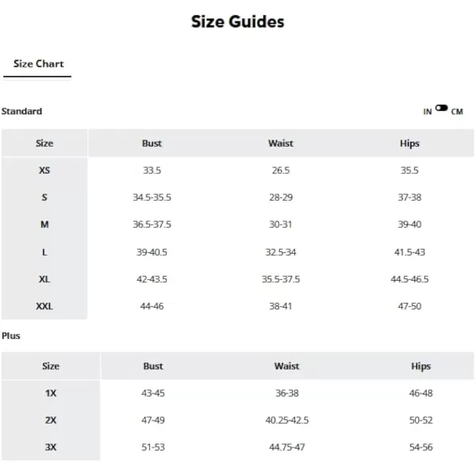Click the Standard table Hips header
476x476 pixels.
click(x=409, y=143)
